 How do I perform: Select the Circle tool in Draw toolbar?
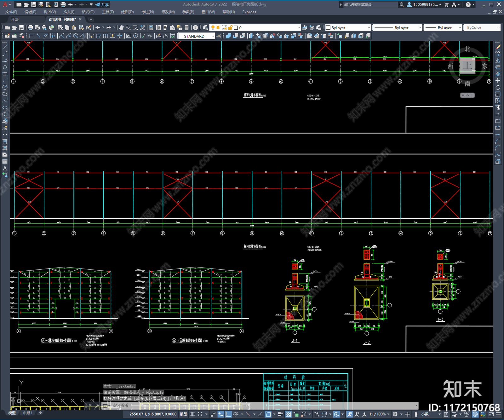(5, 88)
